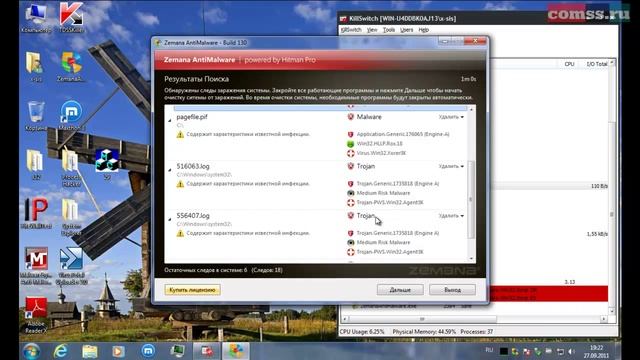
Task: Open the Tools menu in KillSwitch
Action: [x=389, y=30]
